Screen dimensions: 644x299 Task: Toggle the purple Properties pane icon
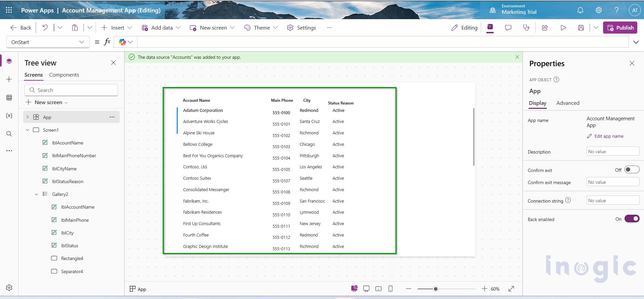click(x=490, y=28)
